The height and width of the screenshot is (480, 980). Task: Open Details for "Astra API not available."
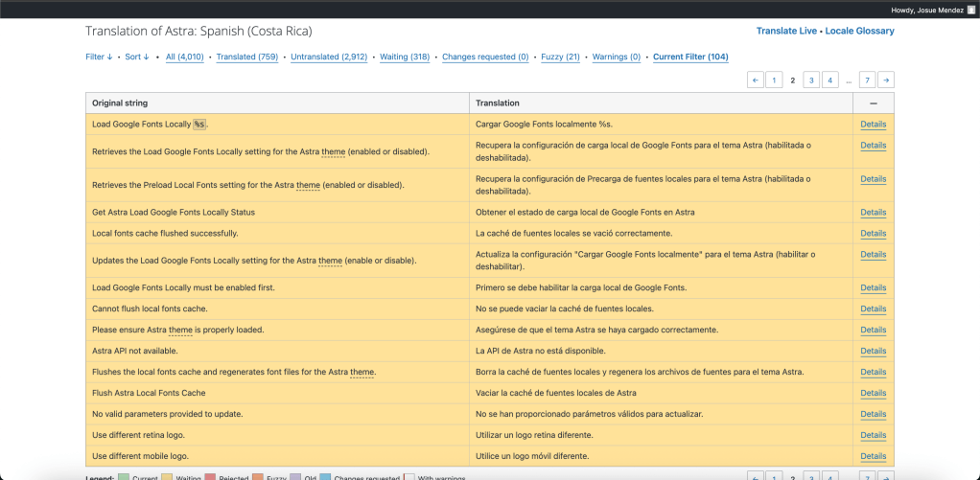[873, 351]
